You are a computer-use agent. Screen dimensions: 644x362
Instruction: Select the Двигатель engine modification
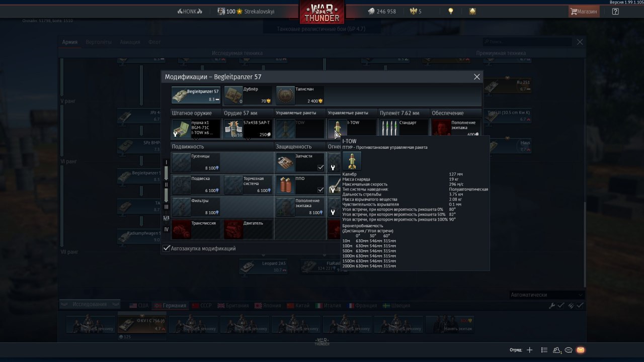click(248, 229)
